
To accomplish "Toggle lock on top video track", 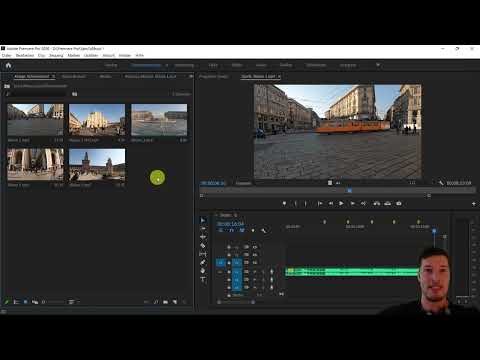I will [229, 247].
